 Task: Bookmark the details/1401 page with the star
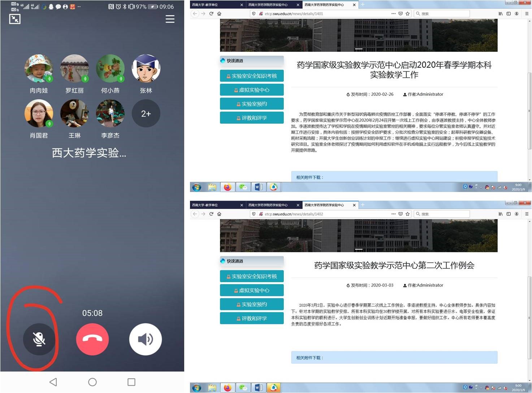tap(408, 14)
